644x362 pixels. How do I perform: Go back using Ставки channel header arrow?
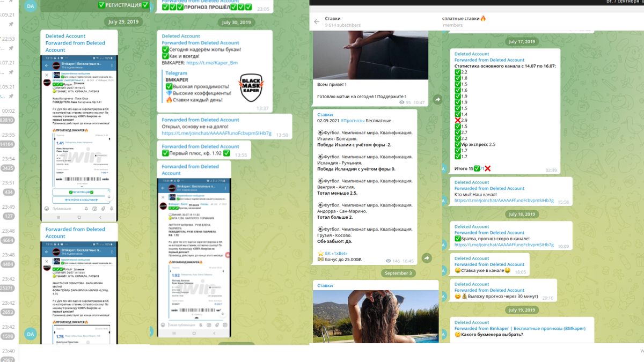[317, 21]
